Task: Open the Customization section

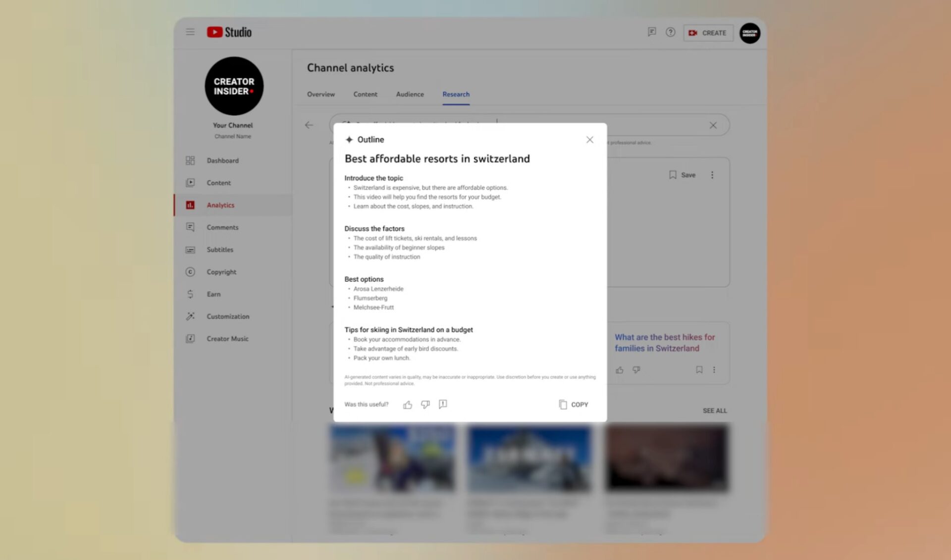Action: (228, 316)
